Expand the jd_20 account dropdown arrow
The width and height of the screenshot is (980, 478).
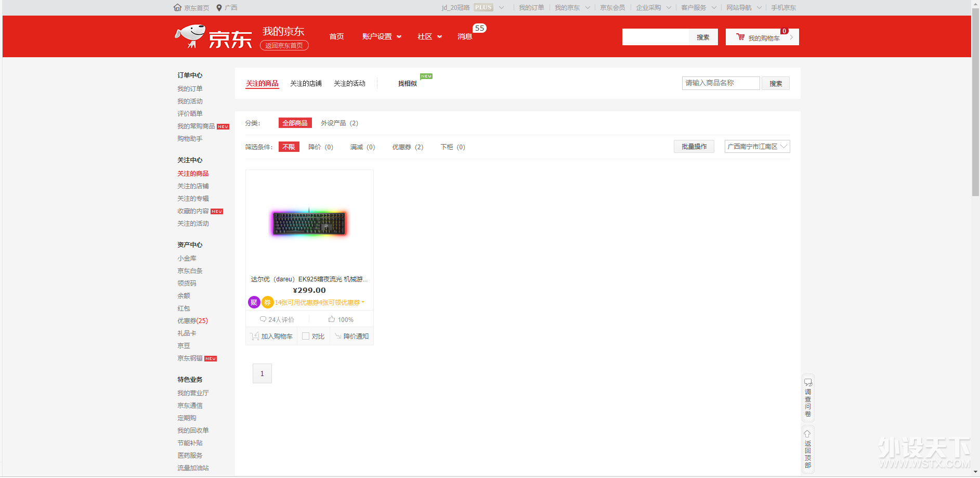tap(501, 8)
